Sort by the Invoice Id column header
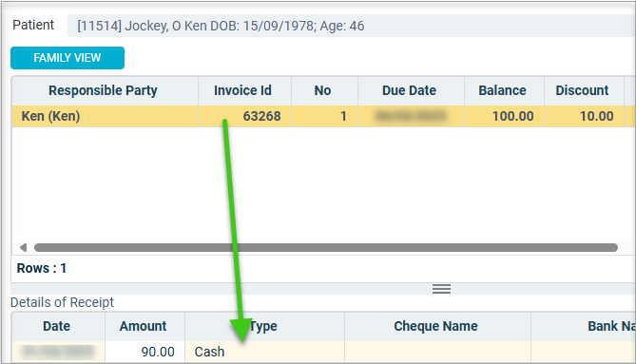636x364 pixels. (x=244, y=90)
